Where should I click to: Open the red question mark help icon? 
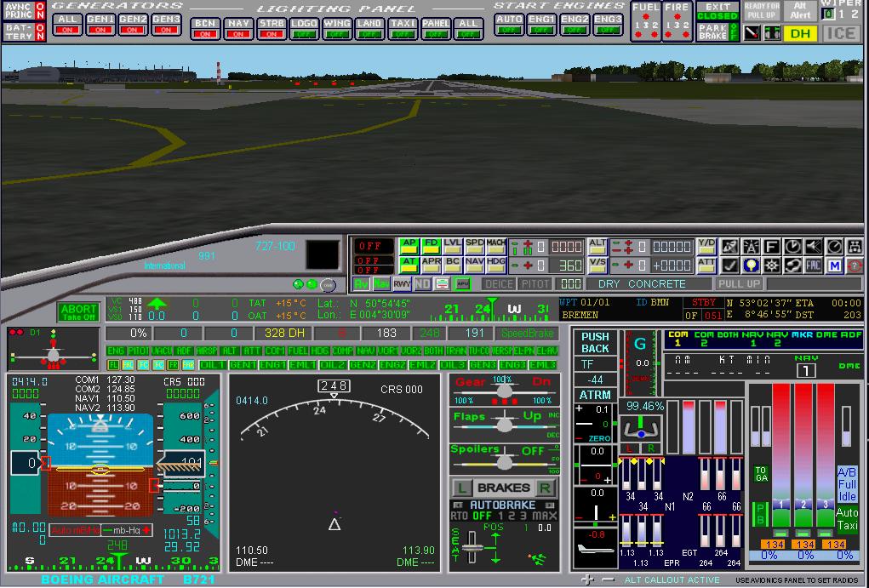(x=855, y=265)
